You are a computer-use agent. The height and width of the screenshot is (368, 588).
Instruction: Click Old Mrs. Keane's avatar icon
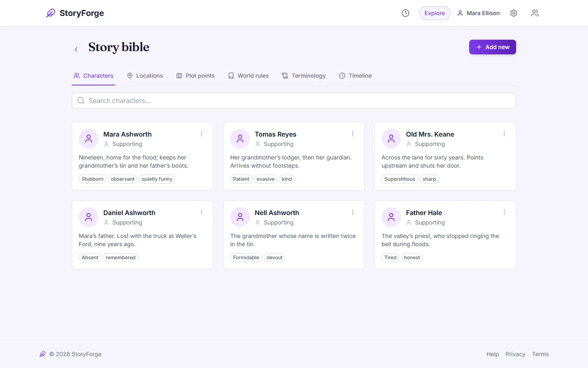(391, 139)
